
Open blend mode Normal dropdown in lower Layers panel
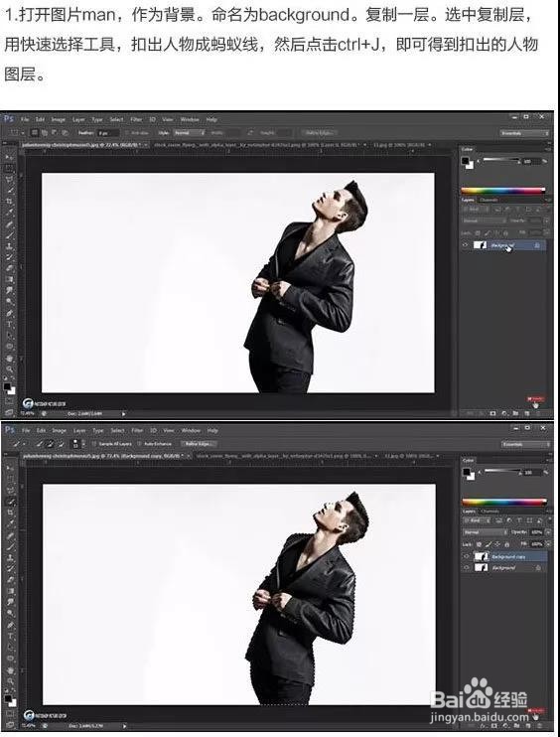click(486, 532)
